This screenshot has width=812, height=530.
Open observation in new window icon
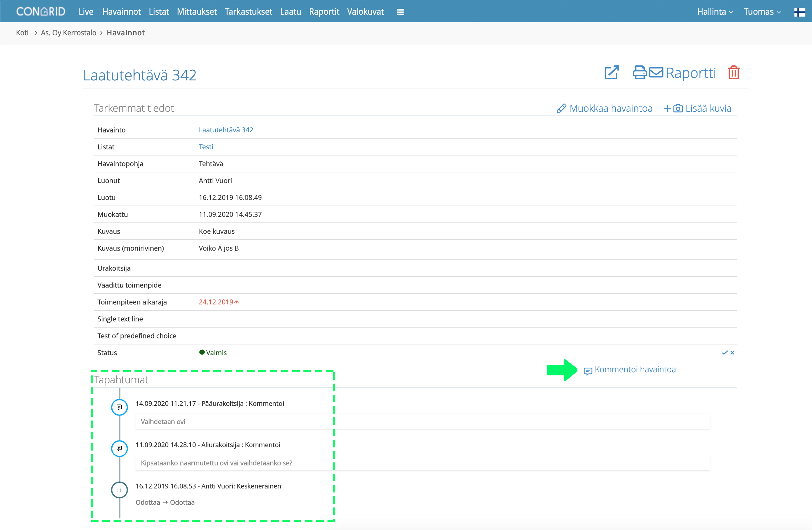612,72
